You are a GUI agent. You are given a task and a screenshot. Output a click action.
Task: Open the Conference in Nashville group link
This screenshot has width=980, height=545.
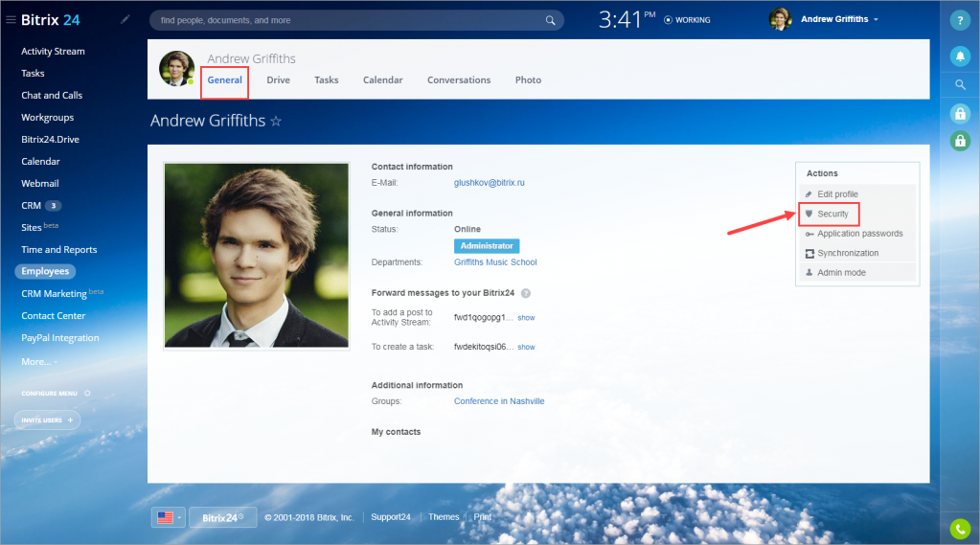(499, 401)
